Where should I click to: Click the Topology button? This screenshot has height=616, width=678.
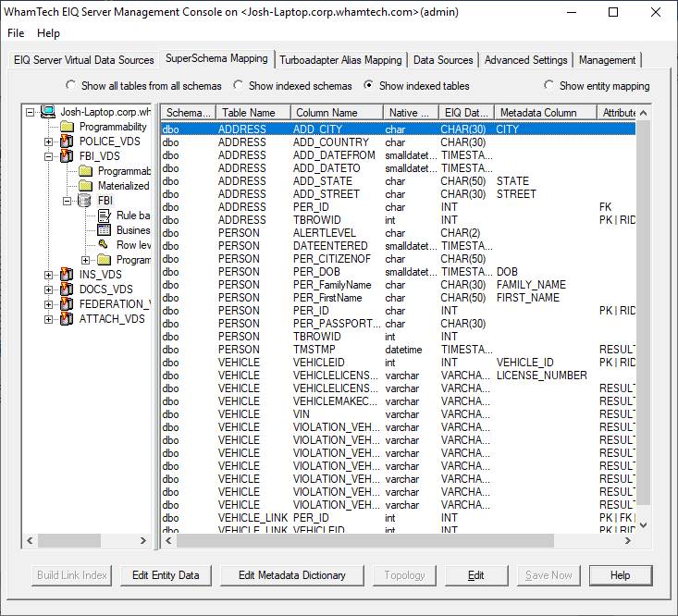(405, 575)
